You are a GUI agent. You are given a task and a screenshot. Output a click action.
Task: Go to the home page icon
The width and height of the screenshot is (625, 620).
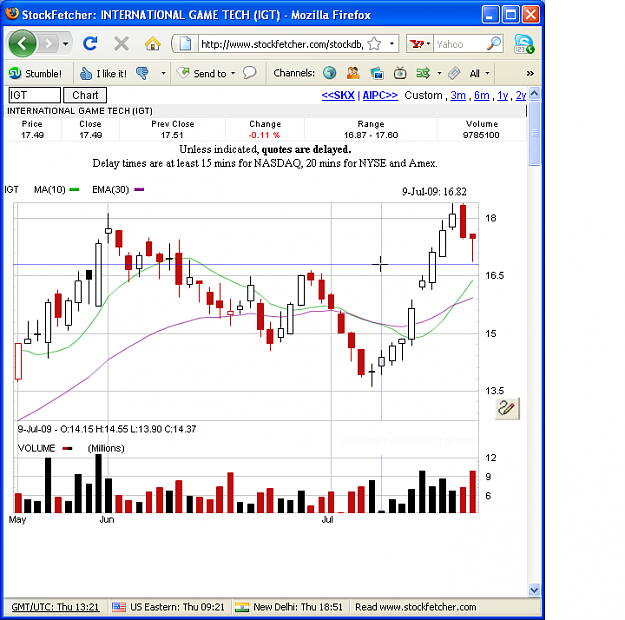click(152, 43)
